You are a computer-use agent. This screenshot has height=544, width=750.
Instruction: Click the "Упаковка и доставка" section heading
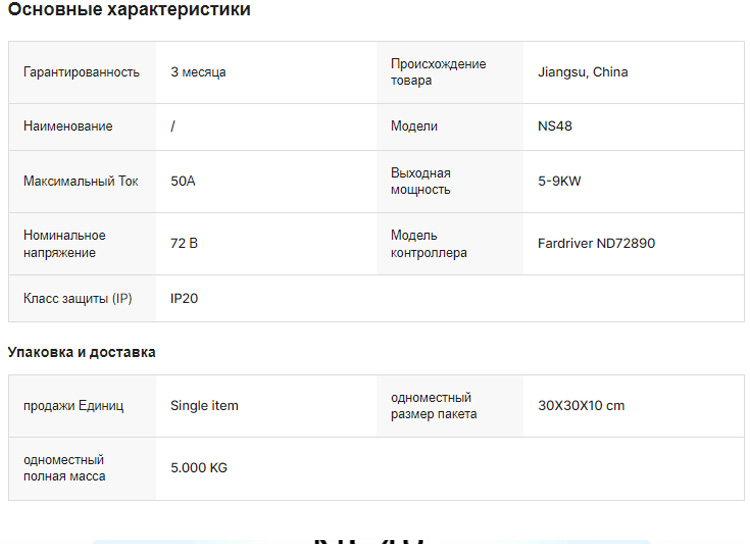[x=82, y=352]
